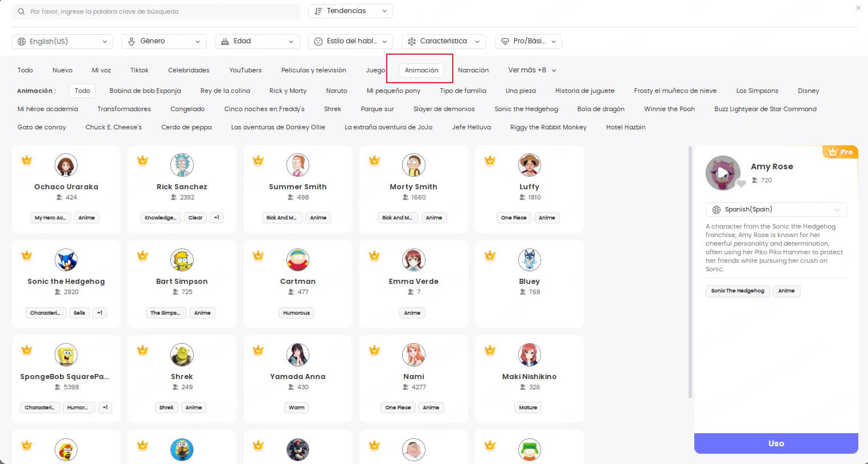This screenshot has width=868, height=464.
Task: Select the Shrek avatar
Action: point(182,355)
